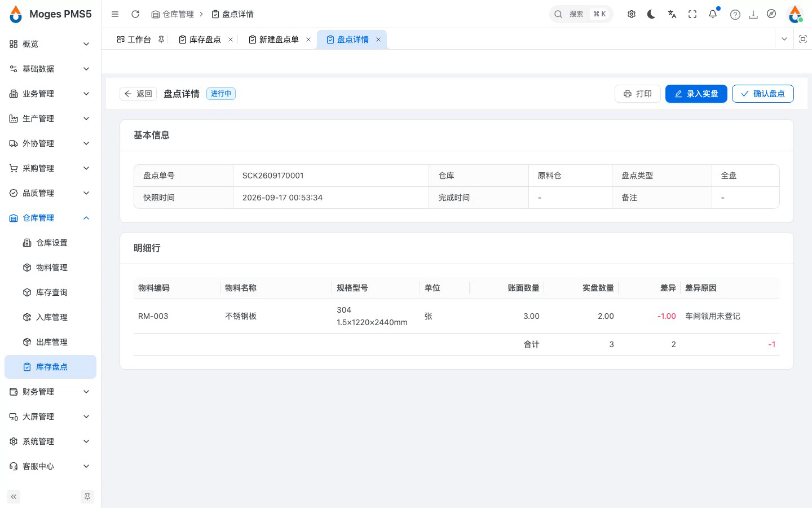The width and height of the screenshot is (812, 508).
Task: Click the compass icon in header
Action: coord(771,14)
